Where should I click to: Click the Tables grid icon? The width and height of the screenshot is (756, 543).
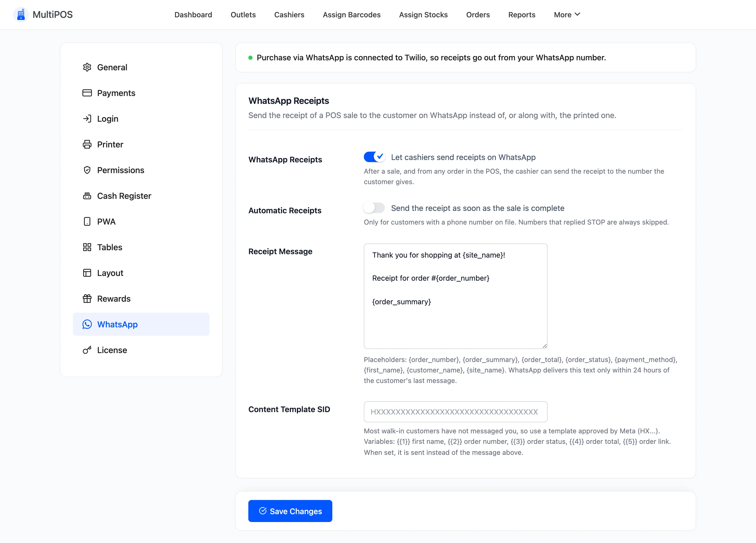point(87,247)
